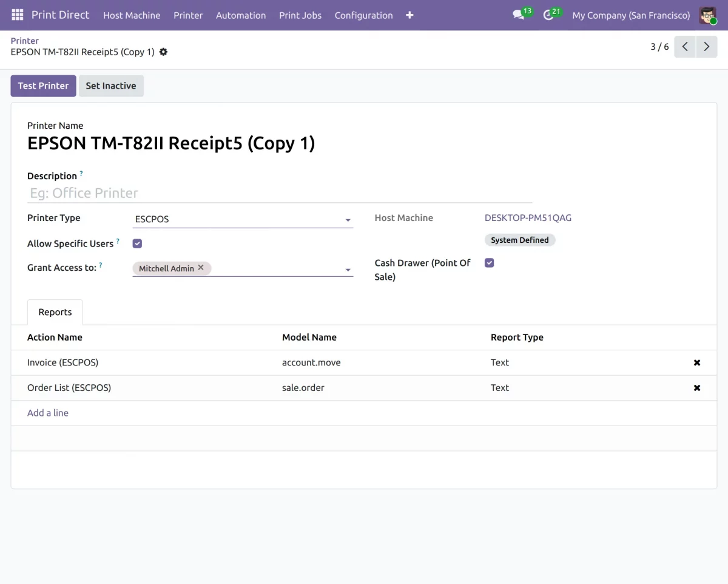
Task: Open the activities clock icon
Action: [548, 15]
